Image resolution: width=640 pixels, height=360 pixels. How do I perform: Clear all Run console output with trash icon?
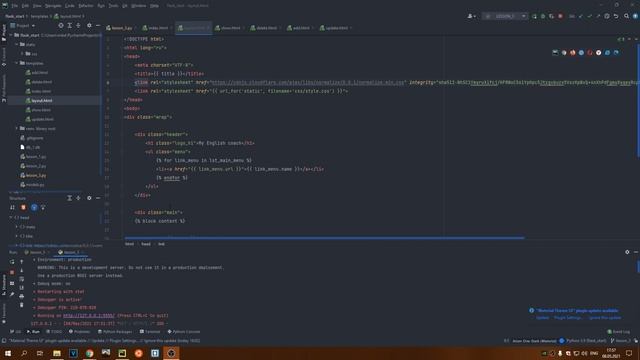(22, 305)
